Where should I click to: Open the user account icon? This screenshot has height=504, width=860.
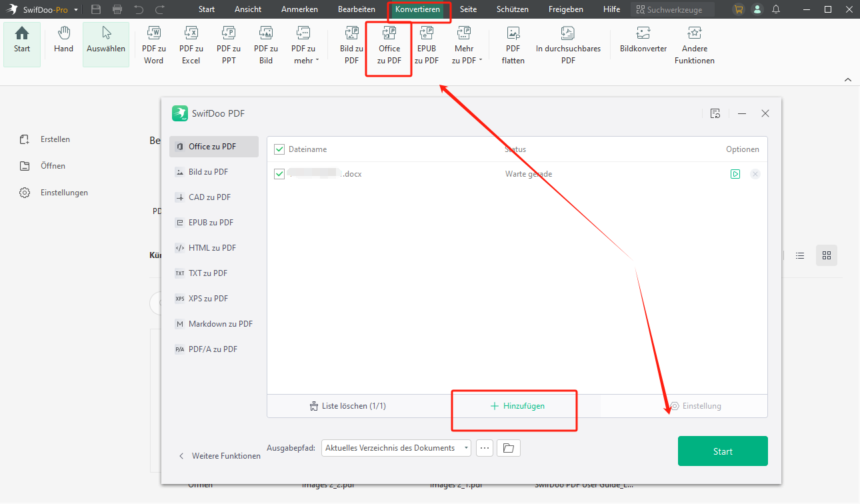pos(757,9)
